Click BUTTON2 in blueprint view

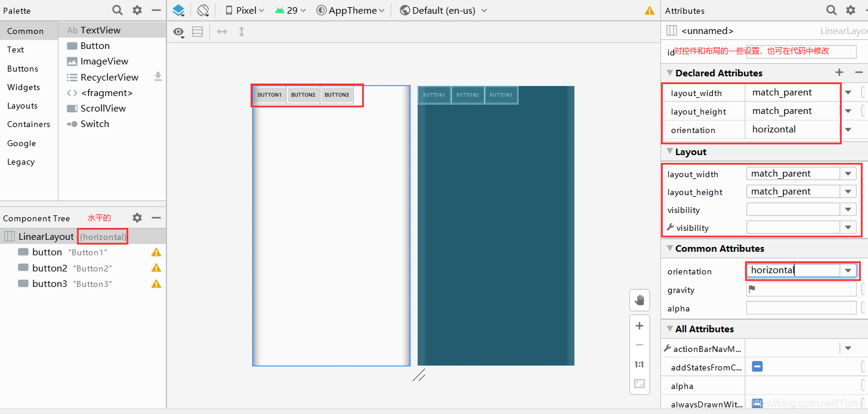(x=468, y=95)
